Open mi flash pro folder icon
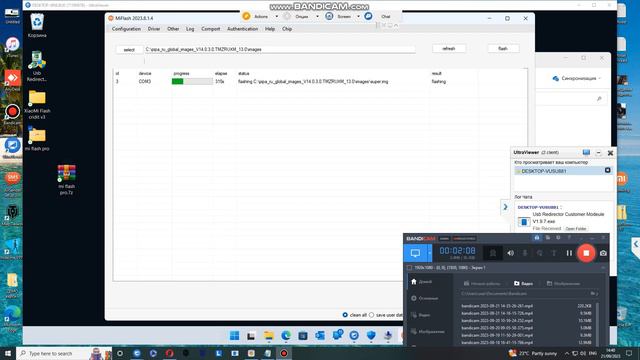The image size is (640, 360). pyautogui.click(x=37, y=139)
